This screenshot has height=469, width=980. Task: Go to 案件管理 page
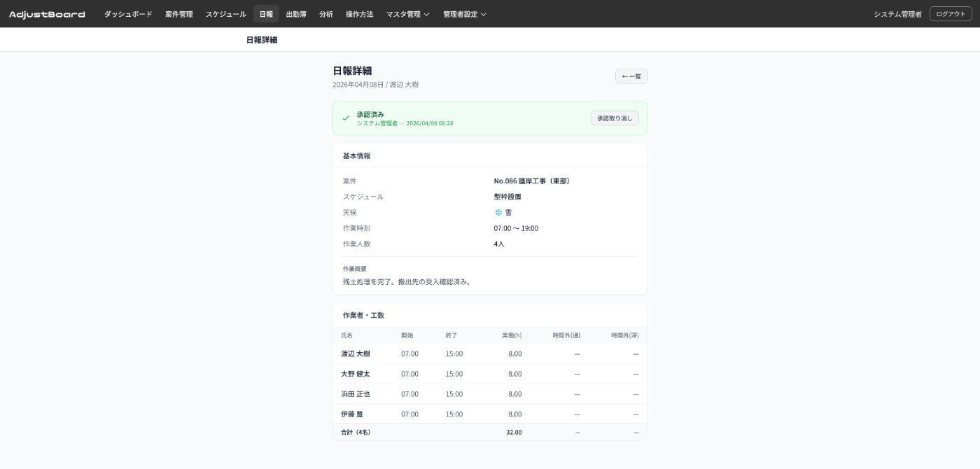coord(179,14)
